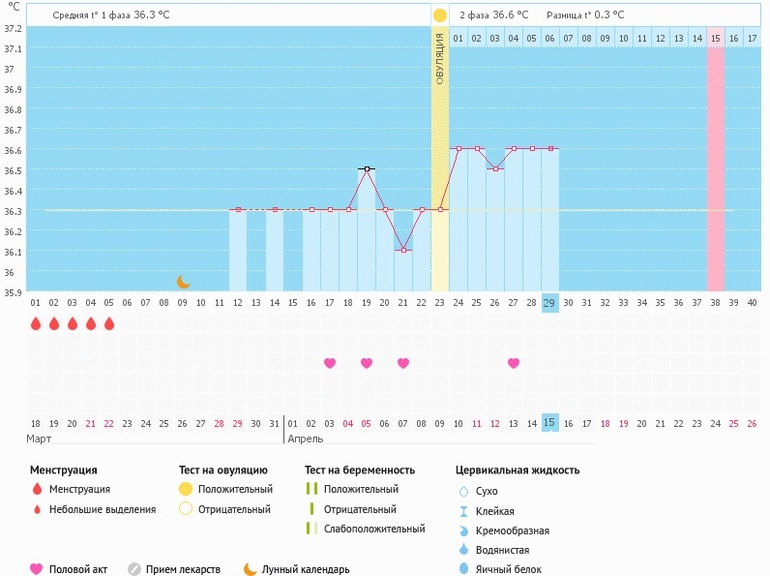Click the menstruation drop on cycle day 01
Viewport: 770px width, 576px height.
36,324
